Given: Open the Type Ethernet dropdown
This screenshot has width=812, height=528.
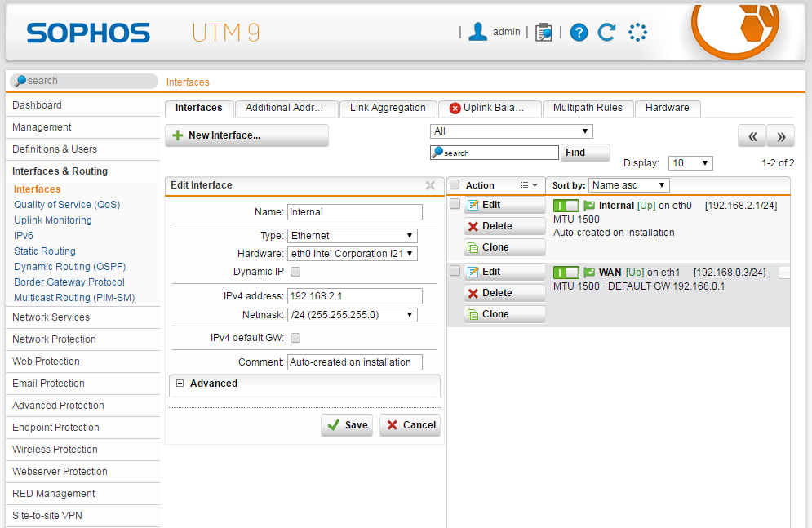Looking at the screenshot, I should (x=353, y=236).
